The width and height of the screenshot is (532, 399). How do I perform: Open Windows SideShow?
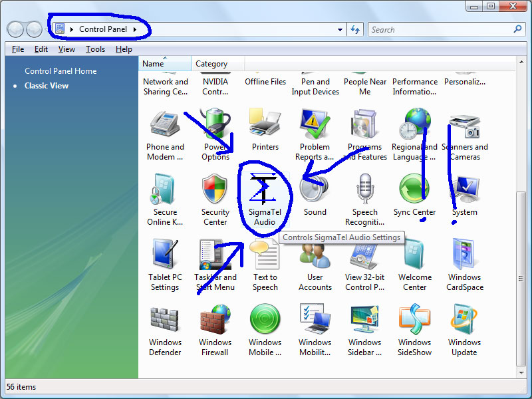coord(414,331)
